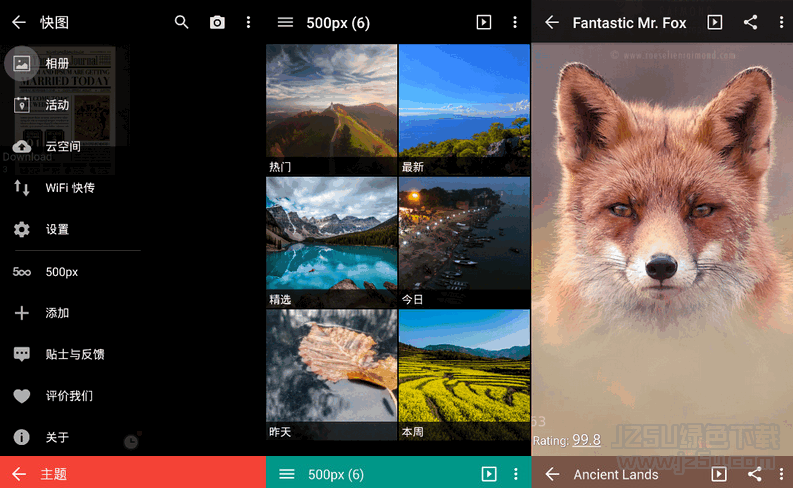Go back from the red 主题 bar
Viewport: 793px width, 488px height.
tap(19, 474)
